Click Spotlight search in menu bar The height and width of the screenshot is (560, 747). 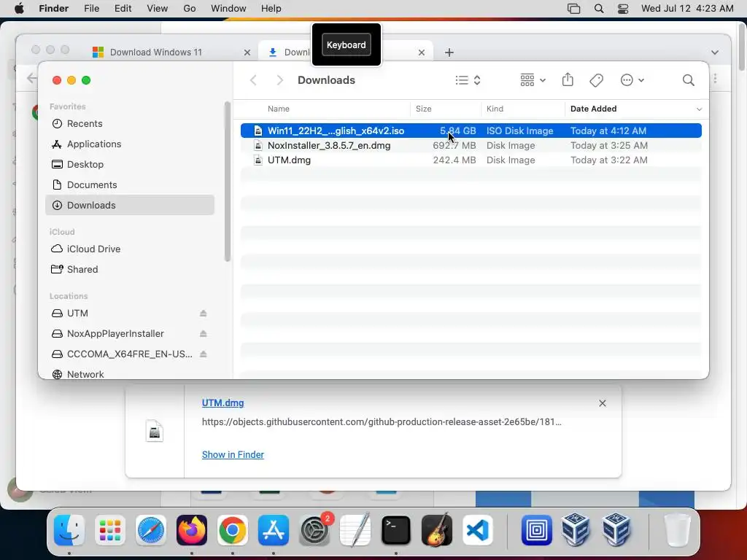(x=599, y=9)
